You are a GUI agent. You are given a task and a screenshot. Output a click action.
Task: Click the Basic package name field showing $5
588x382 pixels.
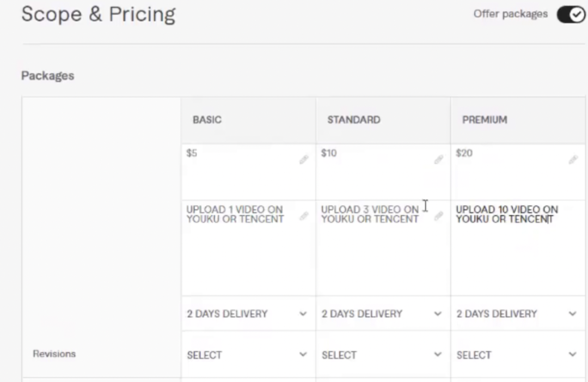coord(240,169)
